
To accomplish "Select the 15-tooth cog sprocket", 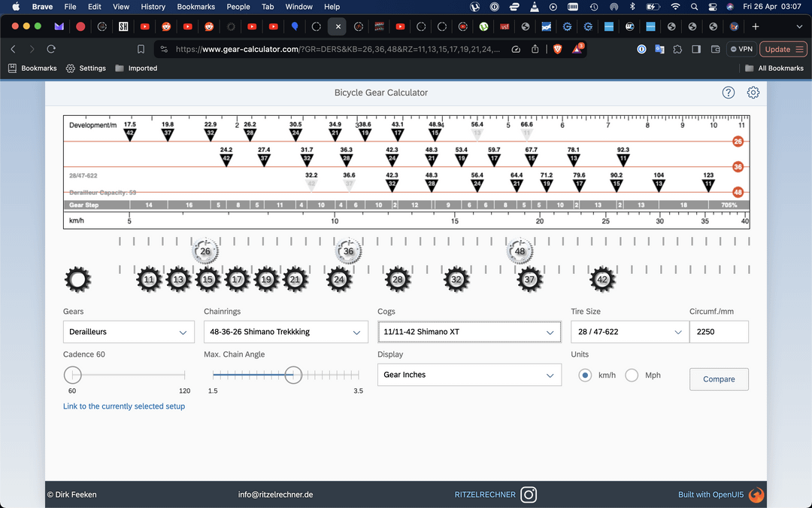I will [x=208, y=279].
